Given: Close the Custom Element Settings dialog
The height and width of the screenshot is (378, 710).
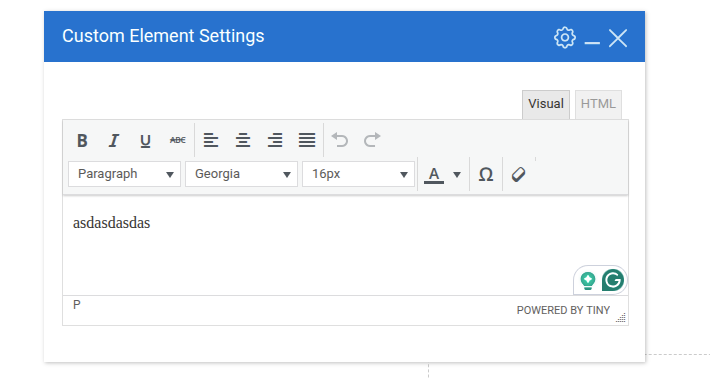Looking at the screenshot, I should click(x=618, y=38).
